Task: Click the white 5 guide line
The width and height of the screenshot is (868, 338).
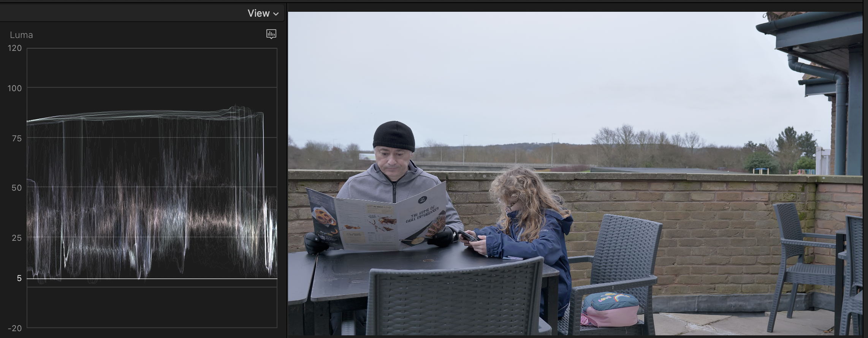Action: click(152, 279)
